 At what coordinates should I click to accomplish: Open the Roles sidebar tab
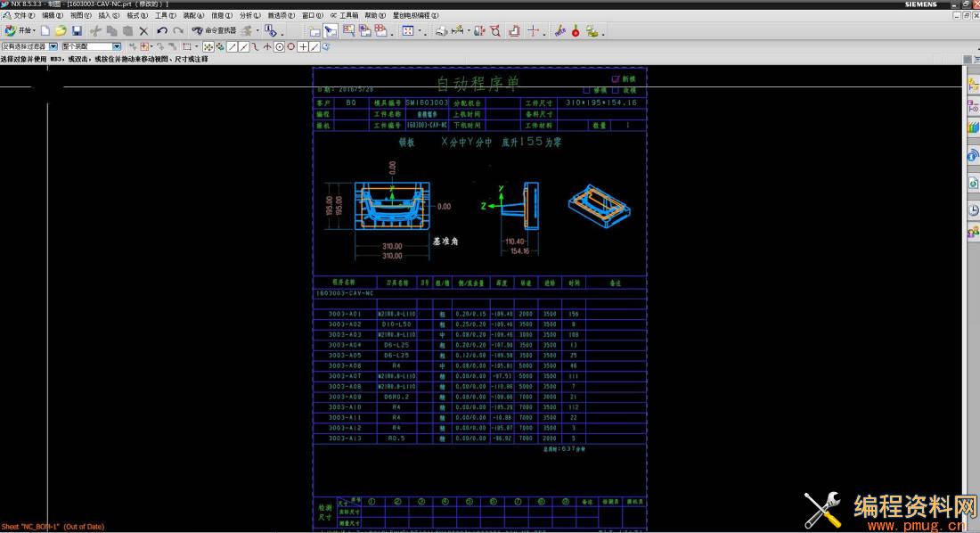tap(973, 232)
